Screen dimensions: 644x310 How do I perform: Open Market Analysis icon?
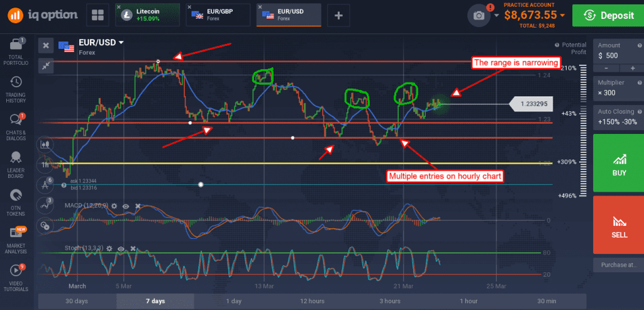pyautogui.click(x=16, y=233)
